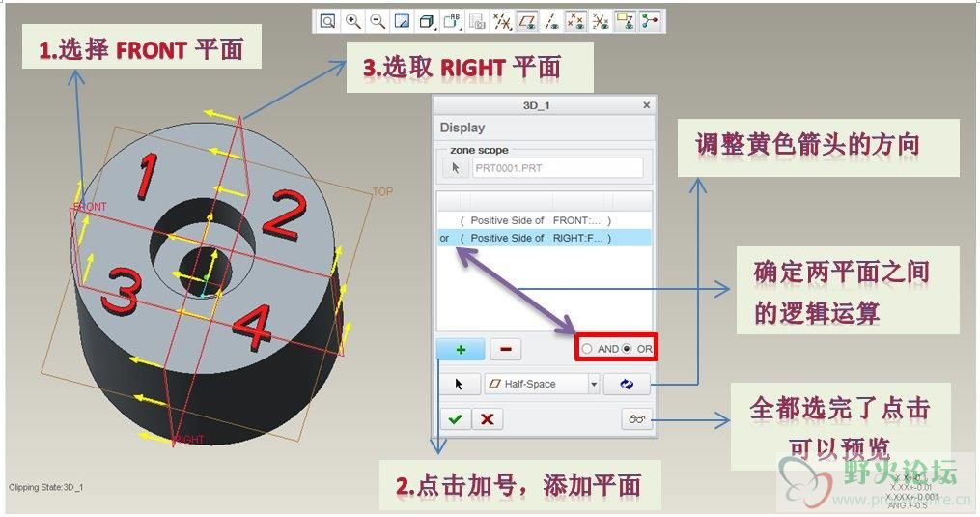Toggle datum plane display icon
This screenshot has width=980, height=517.
(x=527, y=22)
